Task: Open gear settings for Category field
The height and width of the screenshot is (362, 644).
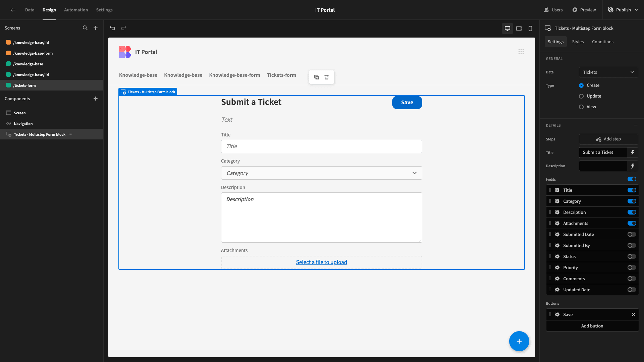Action: point(557,201)
